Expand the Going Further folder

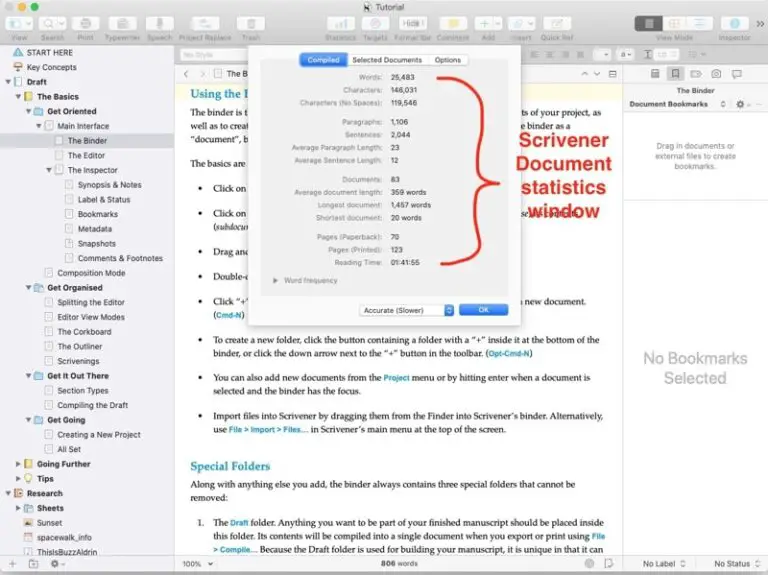click(x=18, y=464)
